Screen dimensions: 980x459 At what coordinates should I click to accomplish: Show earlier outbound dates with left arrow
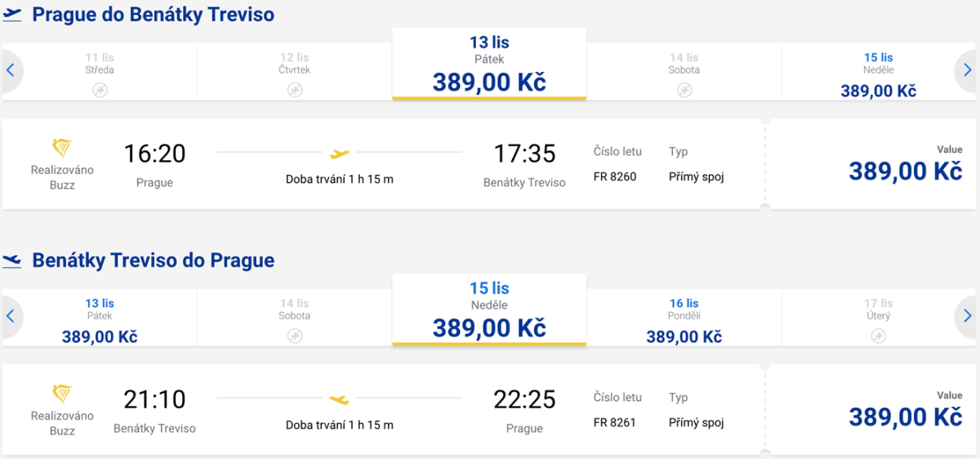(x=11, y=71)
